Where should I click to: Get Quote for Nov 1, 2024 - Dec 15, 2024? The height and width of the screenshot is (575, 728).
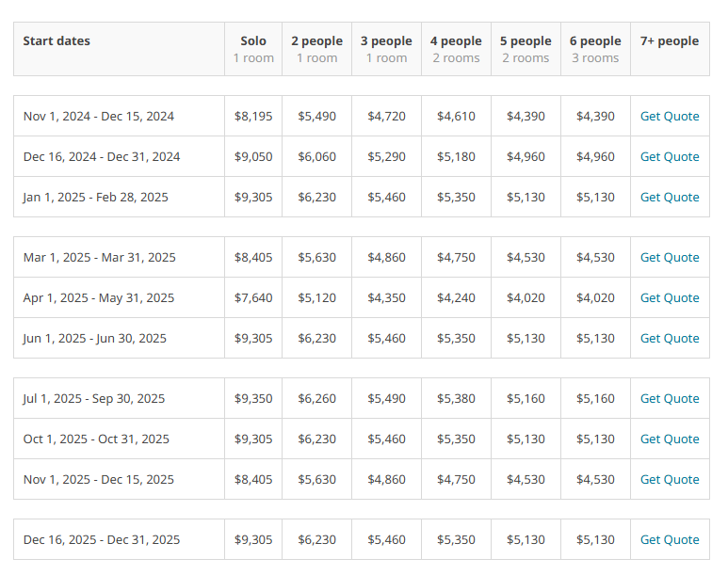[x=670, y=116]
